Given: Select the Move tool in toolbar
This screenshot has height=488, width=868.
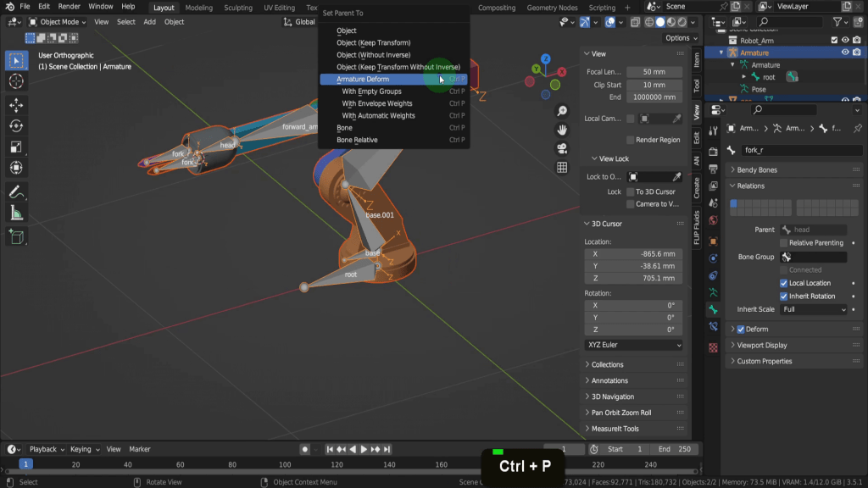Looking at the screenshot, I should (x=16, y=104).
